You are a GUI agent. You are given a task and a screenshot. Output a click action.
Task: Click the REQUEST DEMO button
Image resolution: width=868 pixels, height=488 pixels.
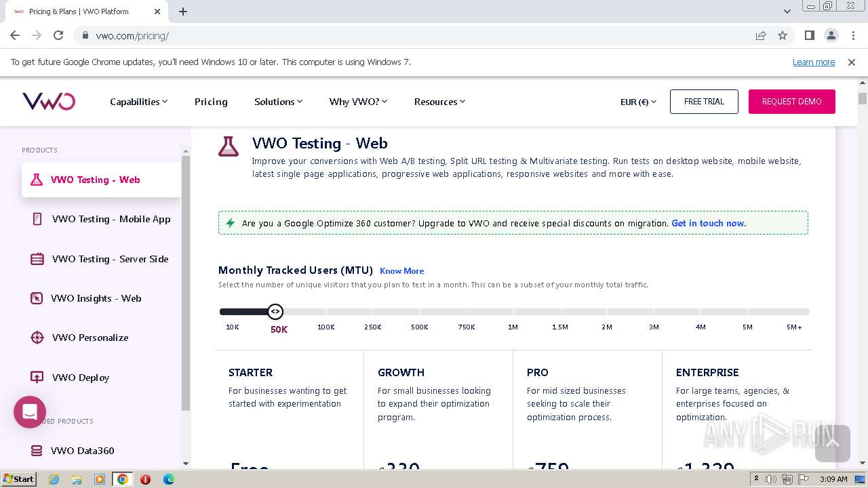click(791, 102)
